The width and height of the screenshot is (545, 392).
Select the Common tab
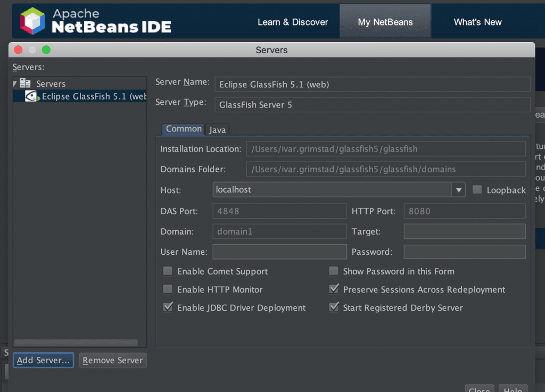tap(184, 129)
